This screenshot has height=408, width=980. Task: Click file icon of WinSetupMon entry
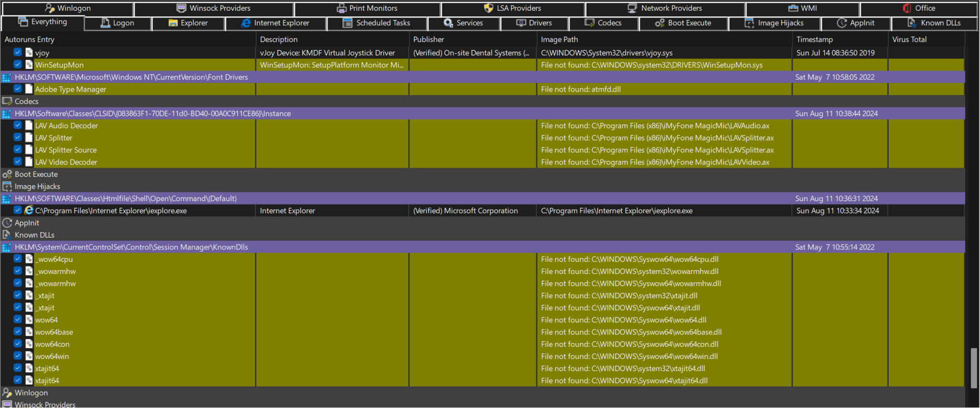point(29,65)
